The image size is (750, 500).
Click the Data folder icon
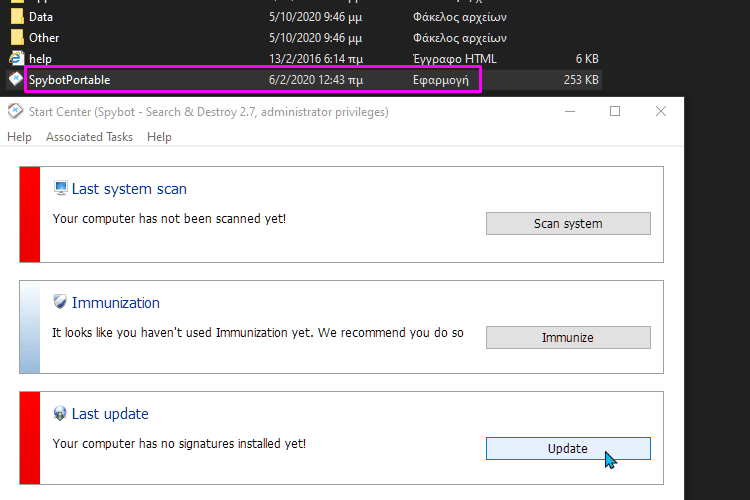(16, 17)
